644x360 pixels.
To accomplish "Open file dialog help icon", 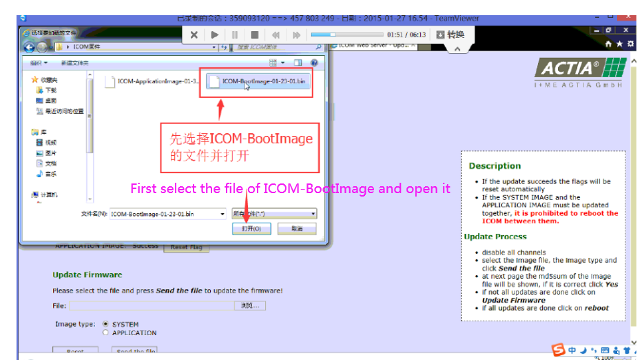I will (x=314, y=63).
